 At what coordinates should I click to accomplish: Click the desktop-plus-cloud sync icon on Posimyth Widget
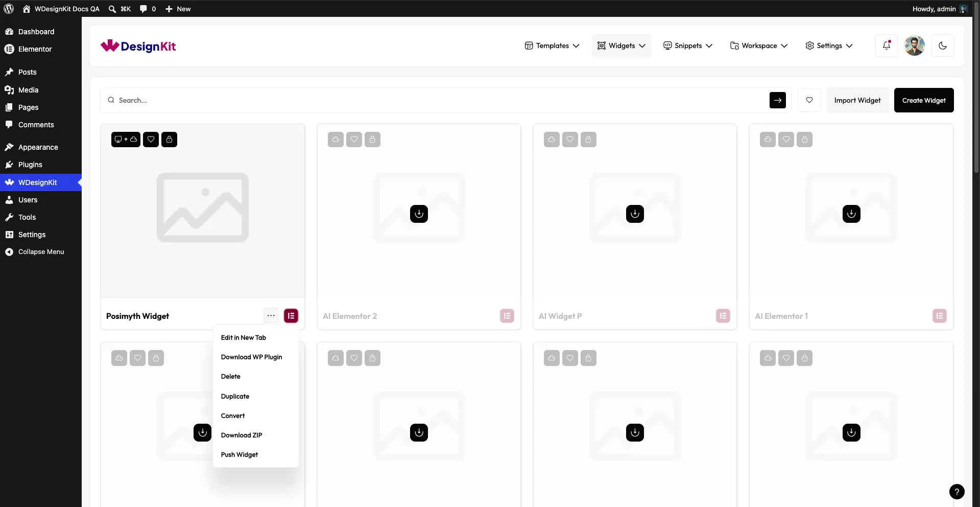(126, 140)
